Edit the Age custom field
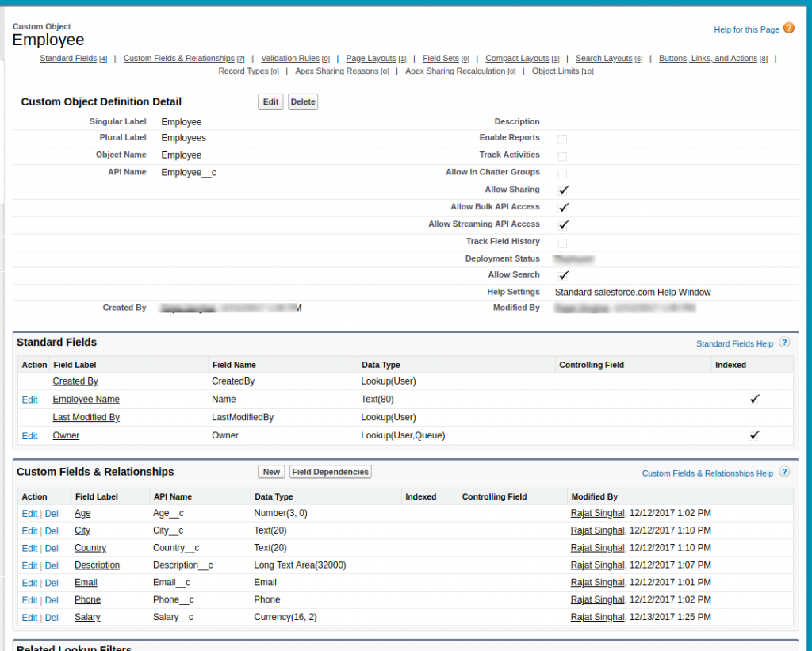The image size is (812, 651). 29,514
